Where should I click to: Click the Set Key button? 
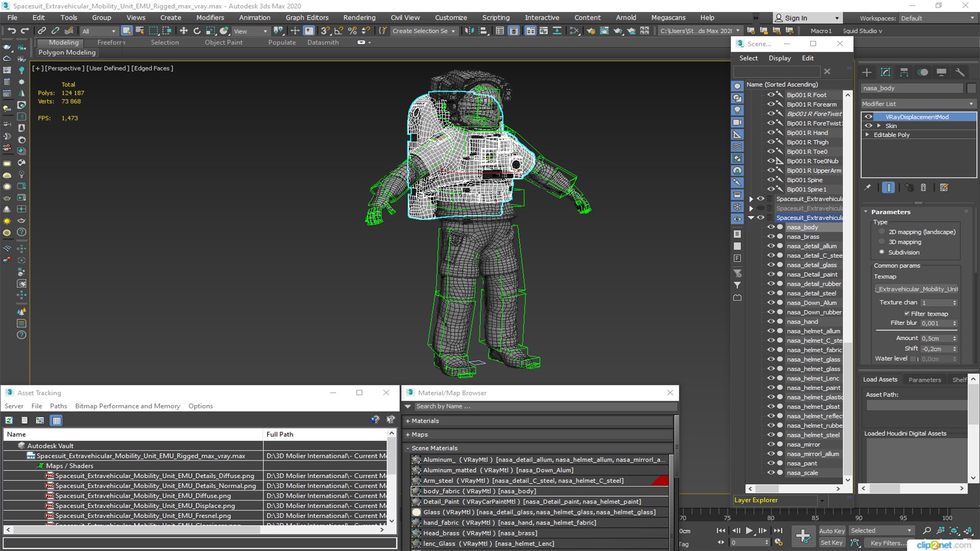point(831,543)
